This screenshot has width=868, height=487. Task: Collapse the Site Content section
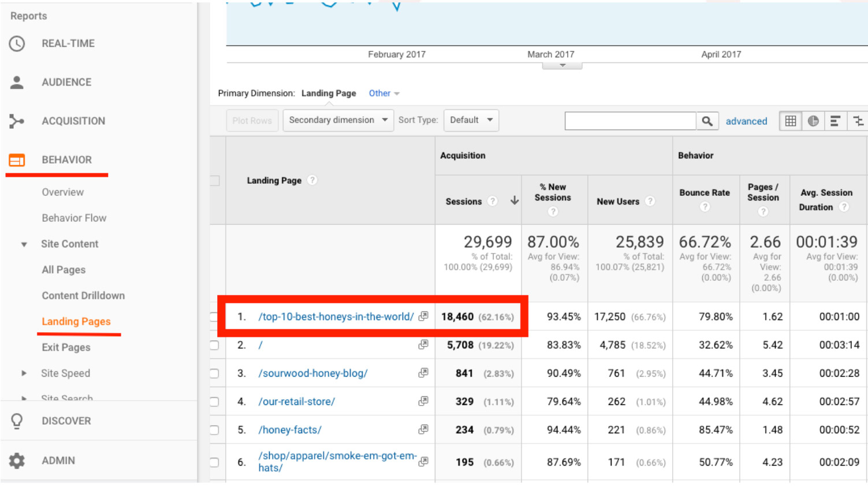pyautogui.click(x=24, y=244)
